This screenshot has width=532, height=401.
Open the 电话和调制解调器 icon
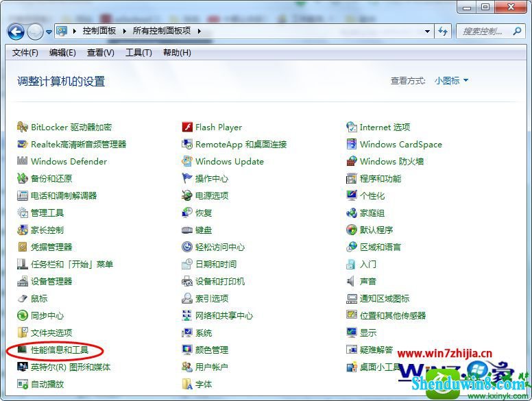23,195
